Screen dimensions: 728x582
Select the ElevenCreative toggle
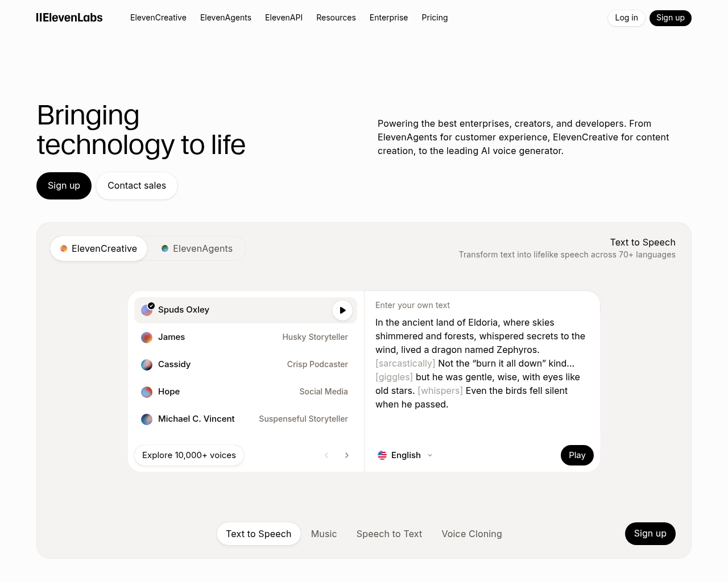coord(99,248)
